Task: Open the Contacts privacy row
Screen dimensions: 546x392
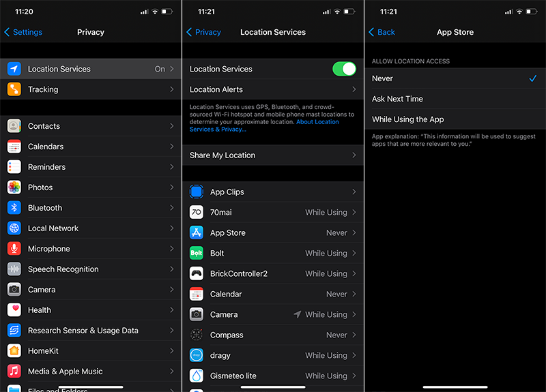Action: tap(91, 126)
